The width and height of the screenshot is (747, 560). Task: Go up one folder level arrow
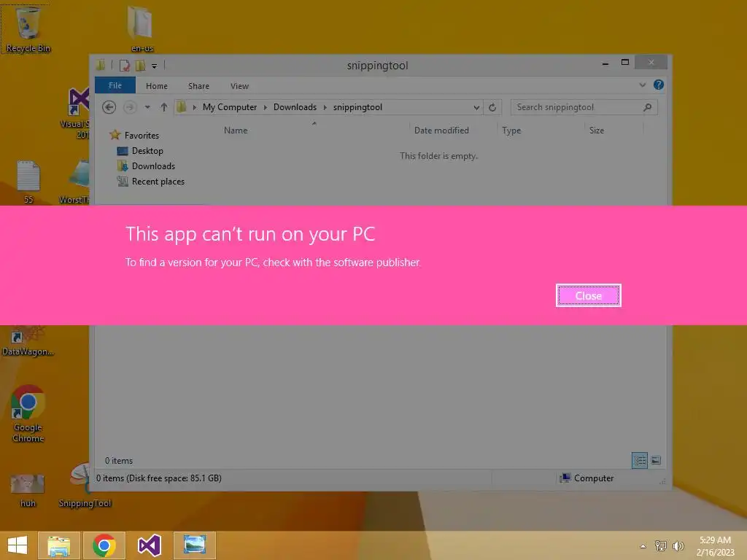164,107
